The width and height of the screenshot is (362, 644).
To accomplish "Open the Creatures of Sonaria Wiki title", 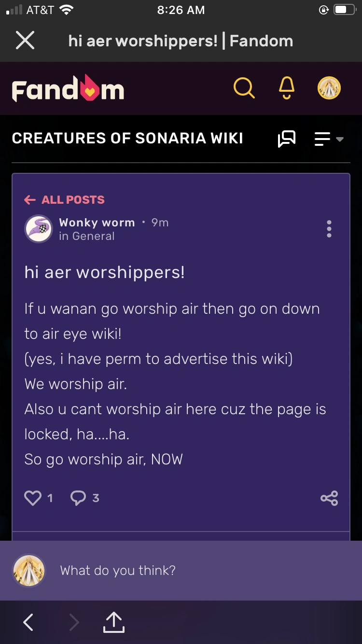I will coord(127,139).
